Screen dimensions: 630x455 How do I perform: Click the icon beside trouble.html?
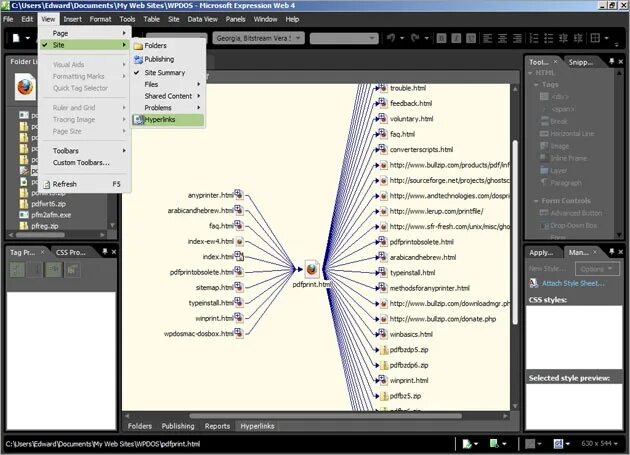382,88
